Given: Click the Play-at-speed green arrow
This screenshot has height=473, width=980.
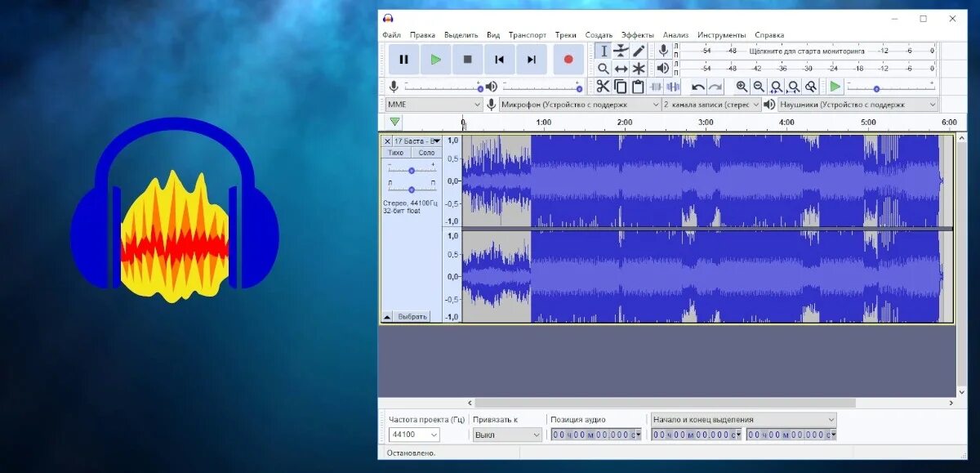Looking at the screenshot, I should pos(835,87).
